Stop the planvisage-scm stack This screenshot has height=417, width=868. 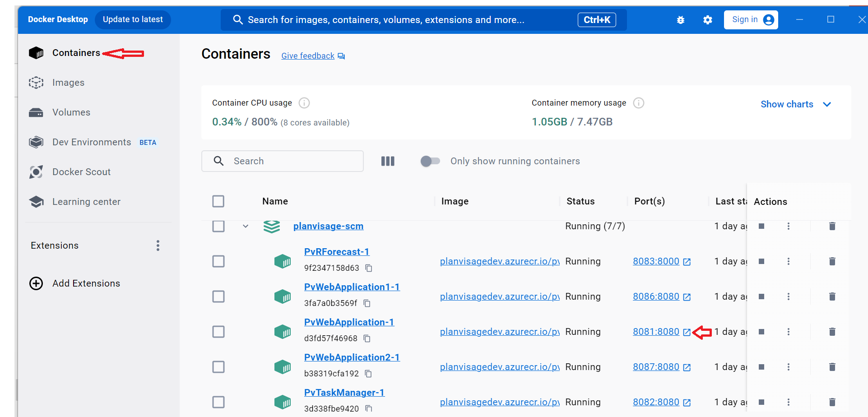pos(761,226)
